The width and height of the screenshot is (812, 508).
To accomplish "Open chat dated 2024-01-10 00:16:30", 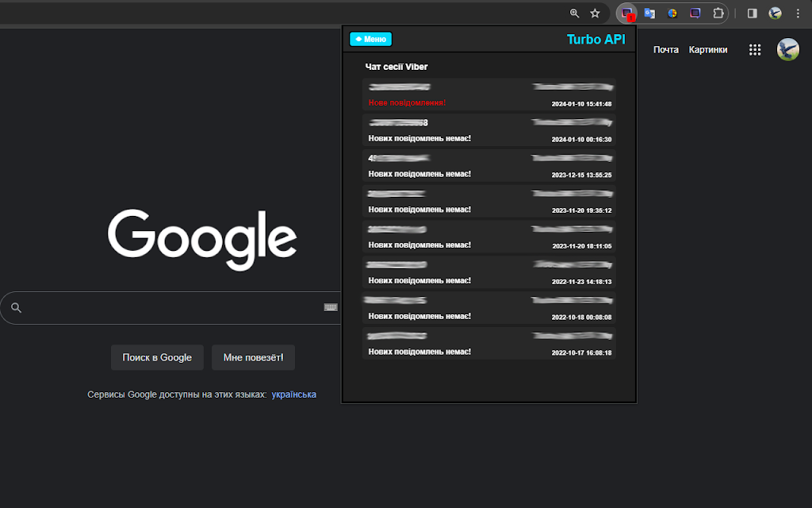I will tap(488, 129).
